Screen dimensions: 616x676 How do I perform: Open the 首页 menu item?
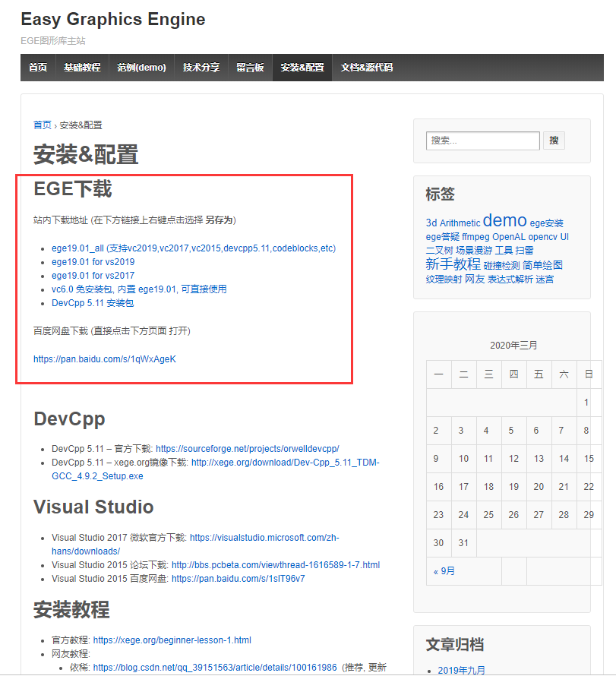(x=38, y=67)
